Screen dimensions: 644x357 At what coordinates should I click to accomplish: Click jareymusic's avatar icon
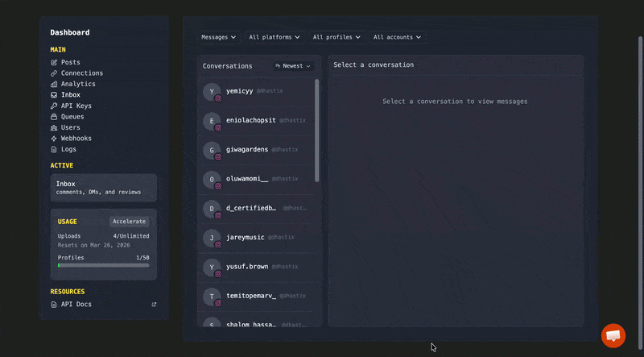[x=212, y=239]
